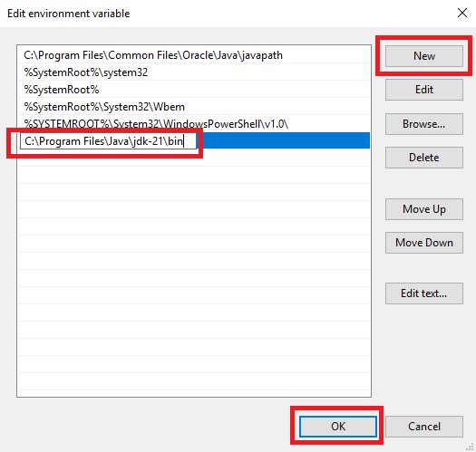The height and width of the screenshot is (452, 476).
Task: Click the Edit button
Action: (424, 90)
